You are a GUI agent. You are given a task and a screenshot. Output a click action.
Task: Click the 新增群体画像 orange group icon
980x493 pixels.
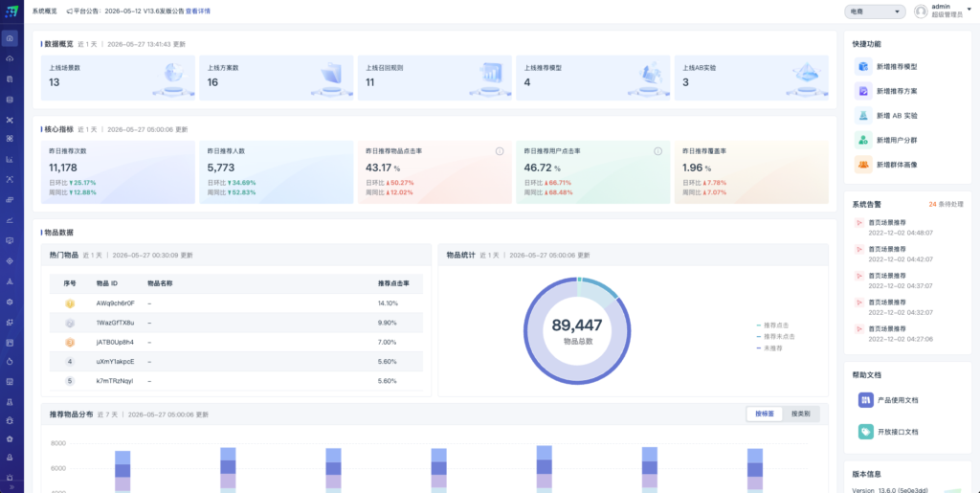tap(863, 165)
